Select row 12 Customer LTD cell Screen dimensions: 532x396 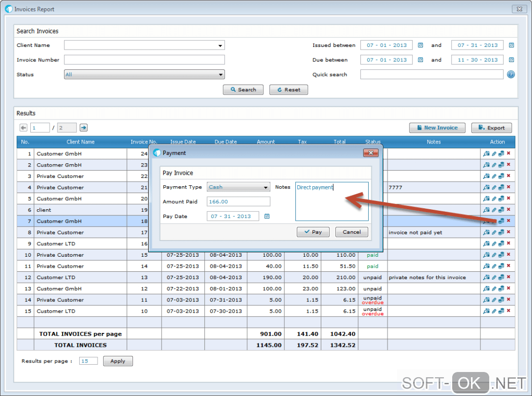coord(80,277)
